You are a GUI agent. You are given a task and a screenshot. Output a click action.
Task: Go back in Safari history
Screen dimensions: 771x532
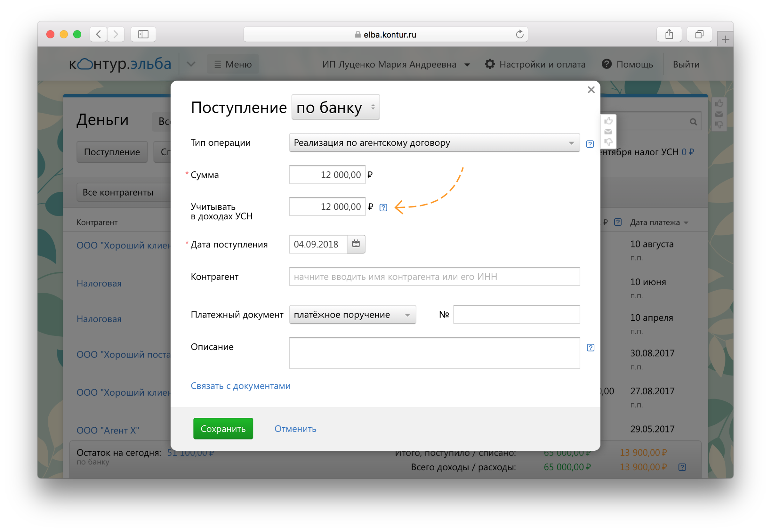tap(98, 34)
